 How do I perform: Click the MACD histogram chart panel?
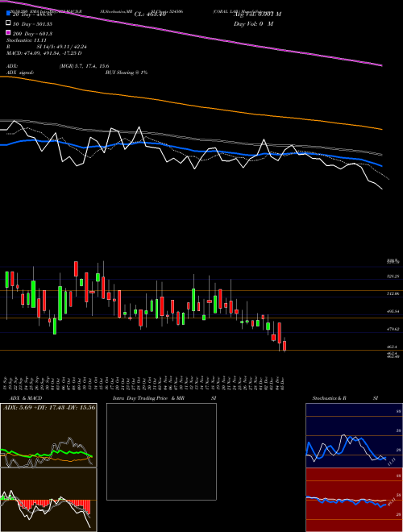(x=48, y=500)
